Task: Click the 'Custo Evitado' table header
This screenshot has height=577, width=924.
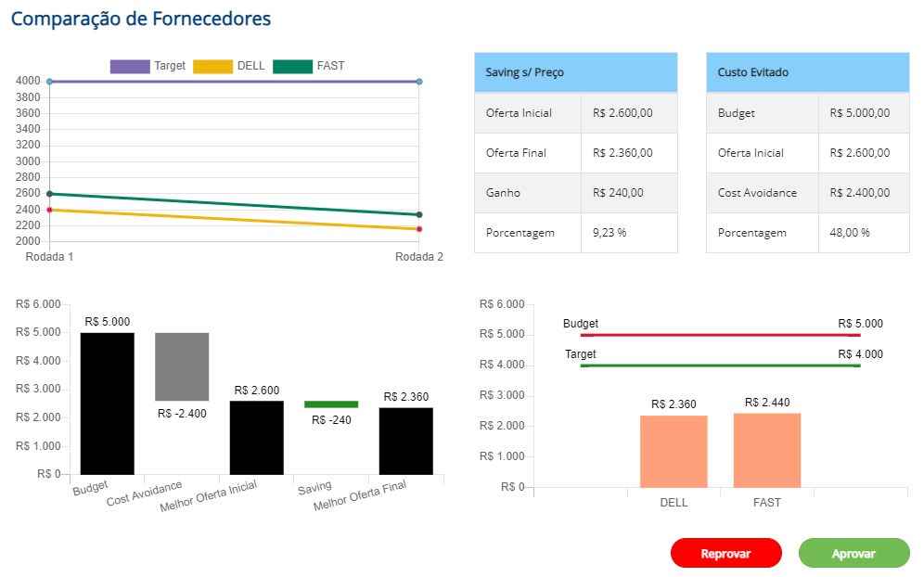Action: click(808, 72)
